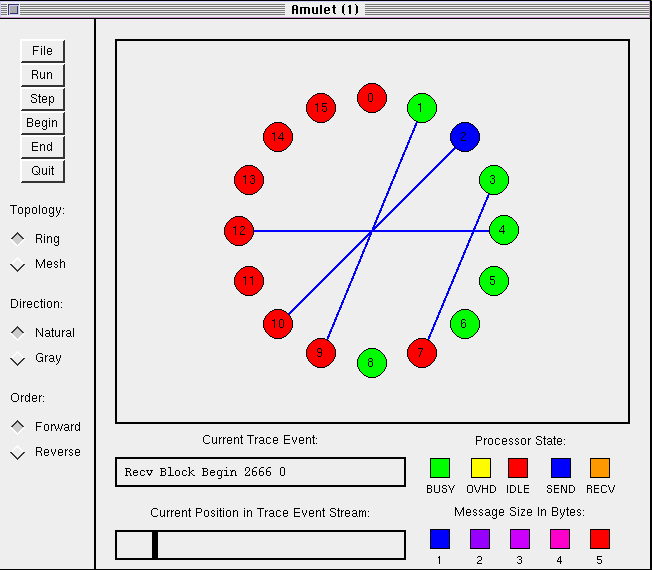Screen dimensions: 652x570
Task: Click the Current Trace Event text field
Action: 260,472
